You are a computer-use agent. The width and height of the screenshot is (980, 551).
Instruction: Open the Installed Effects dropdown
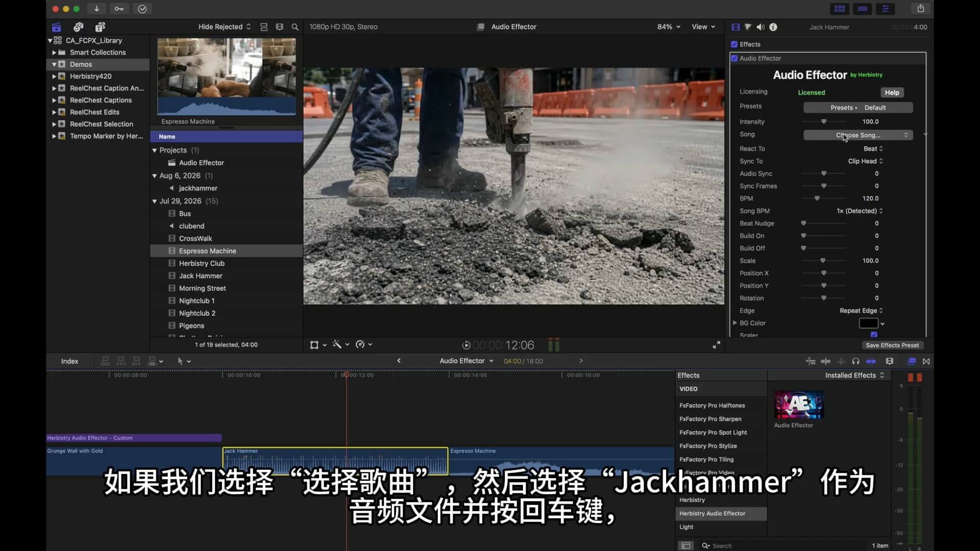(x=854, y=375)
